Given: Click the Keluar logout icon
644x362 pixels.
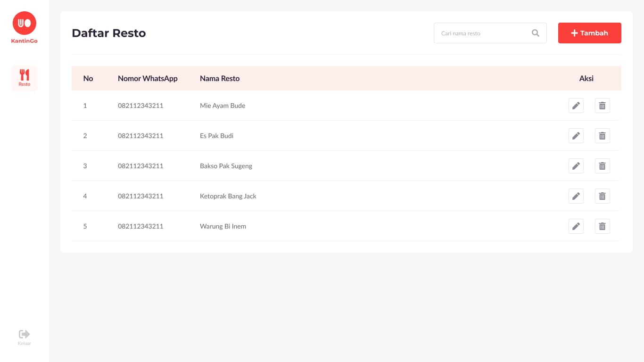Looking at the screenshot, I should coord(25,334).
